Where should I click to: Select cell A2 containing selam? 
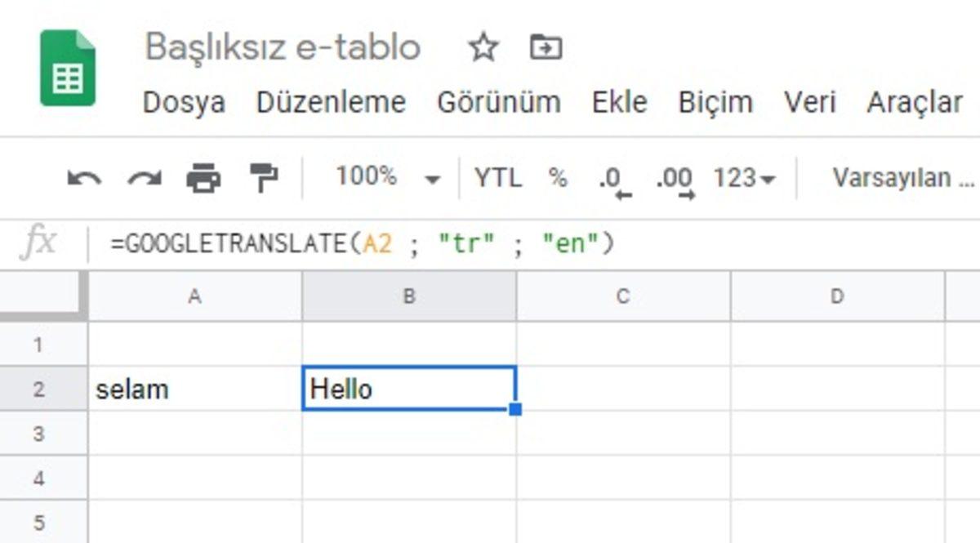(194, 389)
